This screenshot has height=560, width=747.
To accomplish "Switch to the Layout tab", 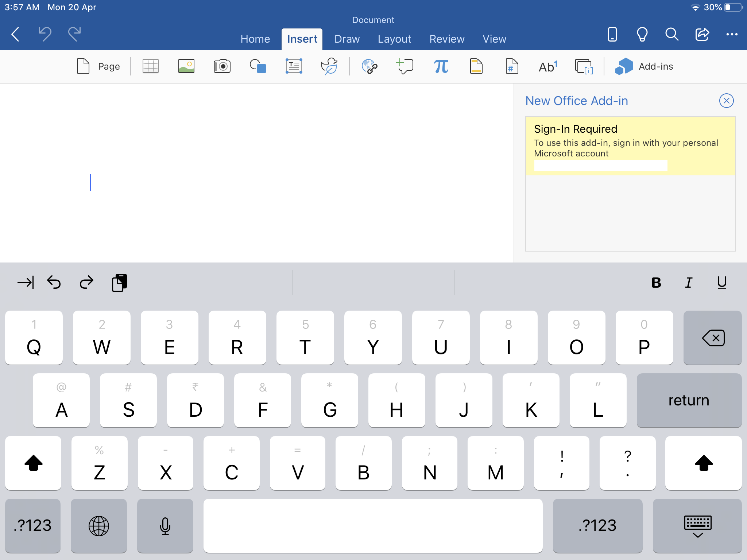I will point(394,39).
